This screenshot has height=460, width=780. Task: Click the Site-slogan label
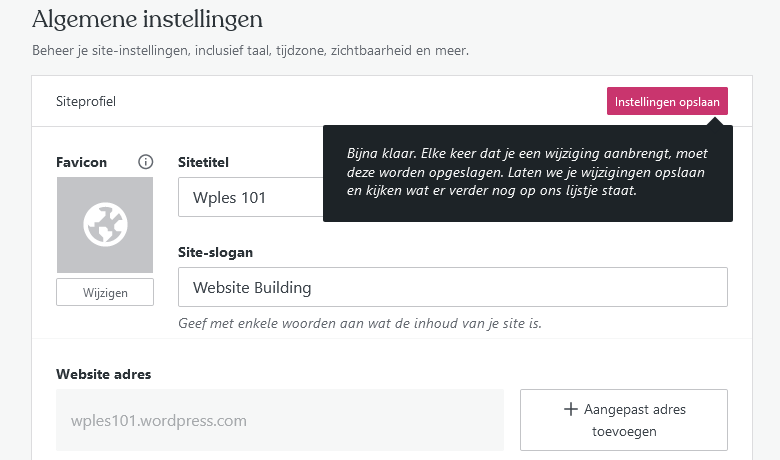pyautogui.click(x=215, y=252)
